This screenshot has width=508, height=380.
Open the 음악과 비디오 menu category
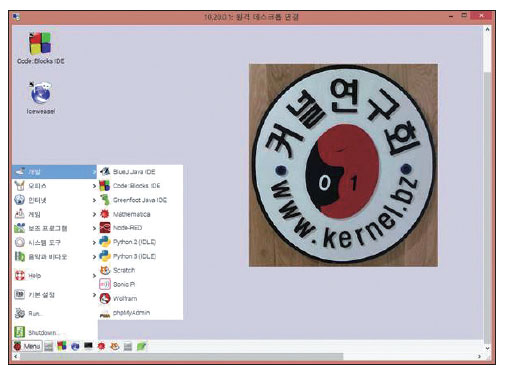click(x=55, y=257)
